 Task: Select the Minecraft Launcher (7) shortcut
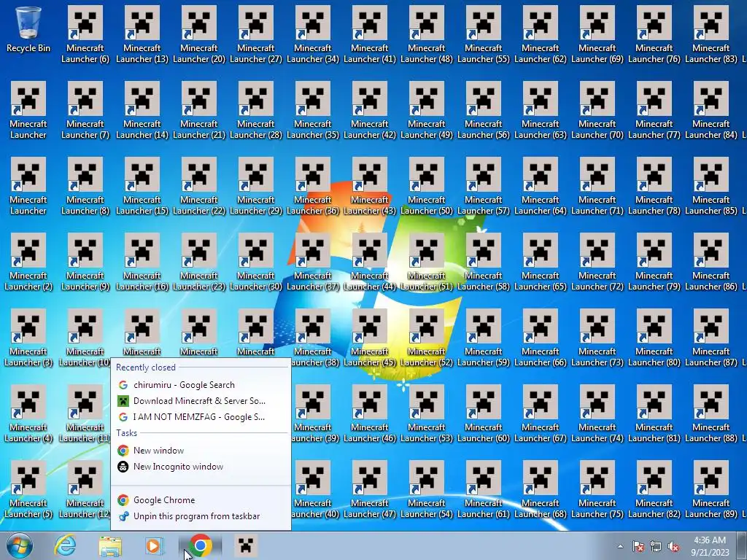tap(85, 110)
